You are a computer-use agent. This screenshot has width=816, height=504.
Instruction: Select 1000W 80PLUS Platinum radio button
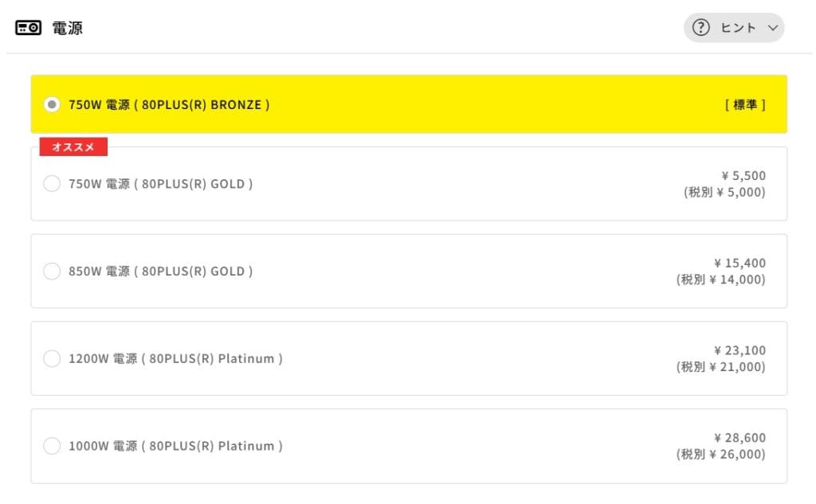coord(52,446)
